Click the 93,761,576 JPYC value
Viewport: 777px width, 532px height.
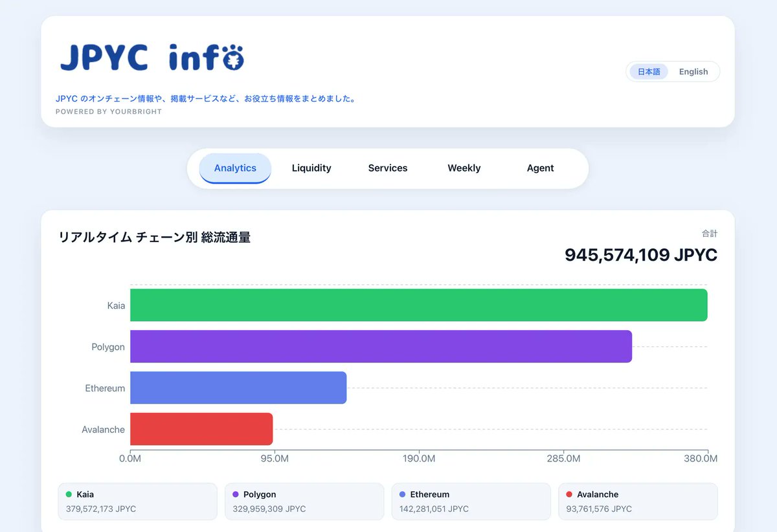coord(599,509)
